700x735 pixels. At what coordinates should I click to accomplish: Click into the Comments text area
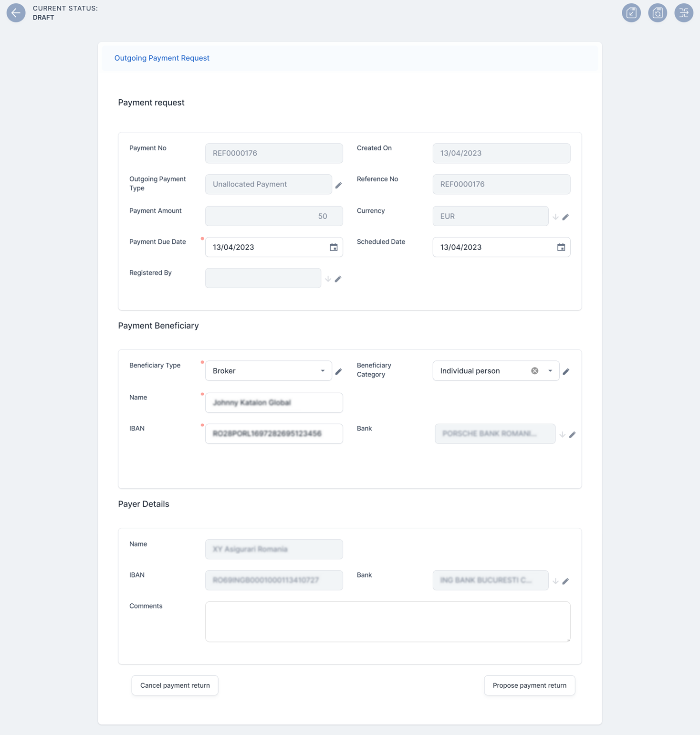tap(387, 621)
